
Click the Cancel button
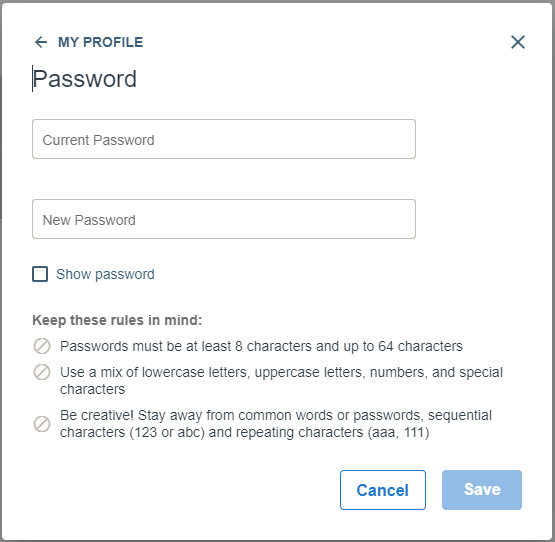coord(383,490)
